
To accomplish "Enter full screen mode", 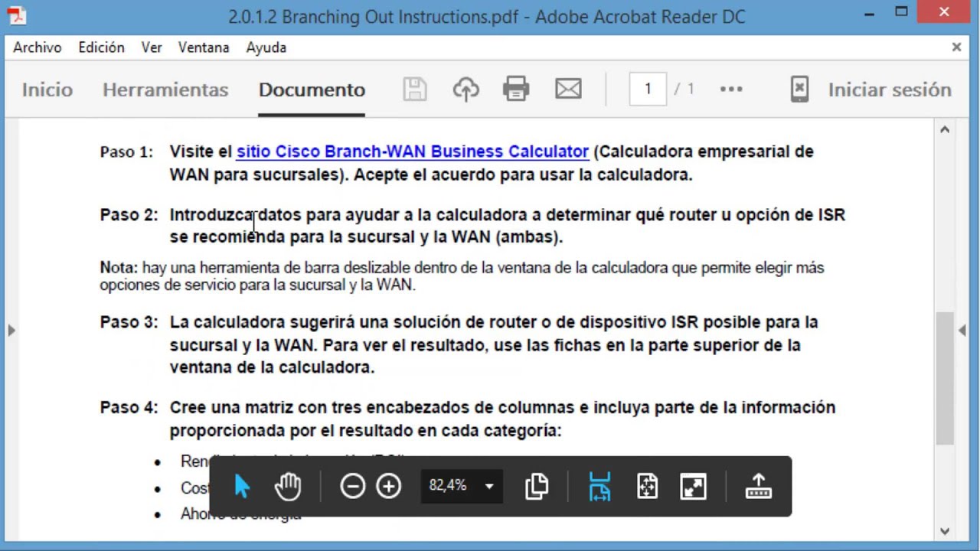I will pos(694,486).
